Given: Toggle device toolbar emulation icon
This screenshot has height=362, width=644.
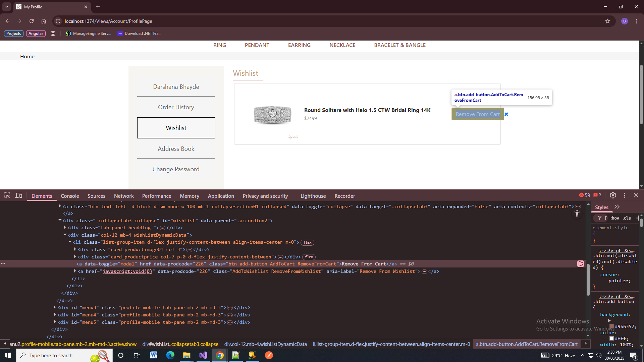Looking at the screenshot, I should tap(19, 195).
